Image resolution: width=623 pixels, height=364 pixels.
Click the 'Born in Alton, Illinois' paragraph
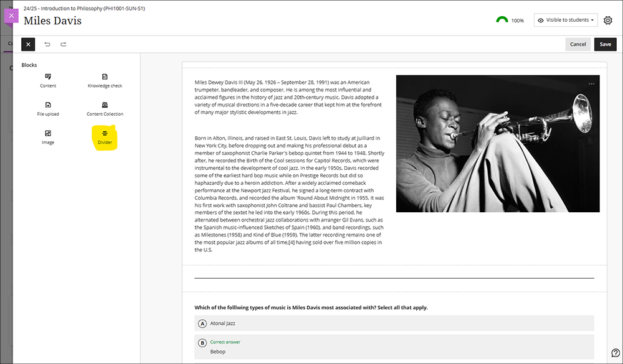[x=289, y=194]
